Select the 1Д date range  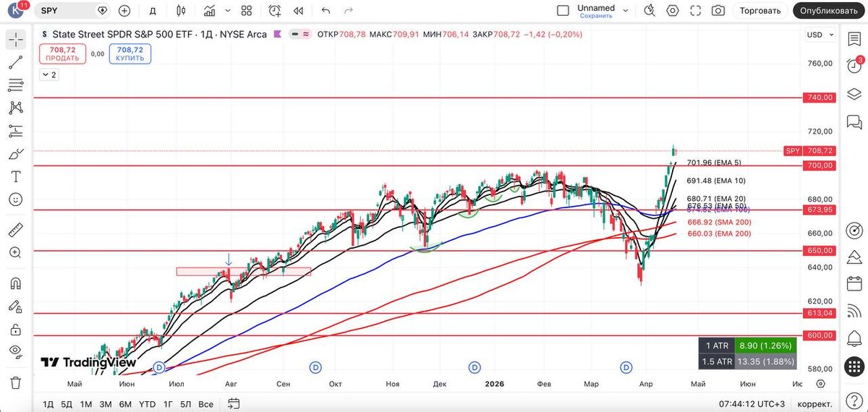click(x=48, y=404)
